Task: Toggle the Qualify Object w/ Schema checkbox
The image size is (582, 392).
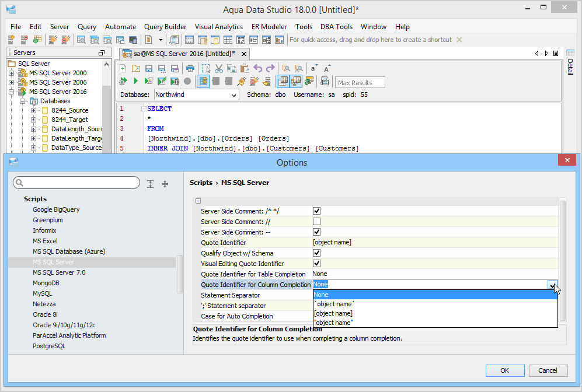Action: [x=316, y=253]
